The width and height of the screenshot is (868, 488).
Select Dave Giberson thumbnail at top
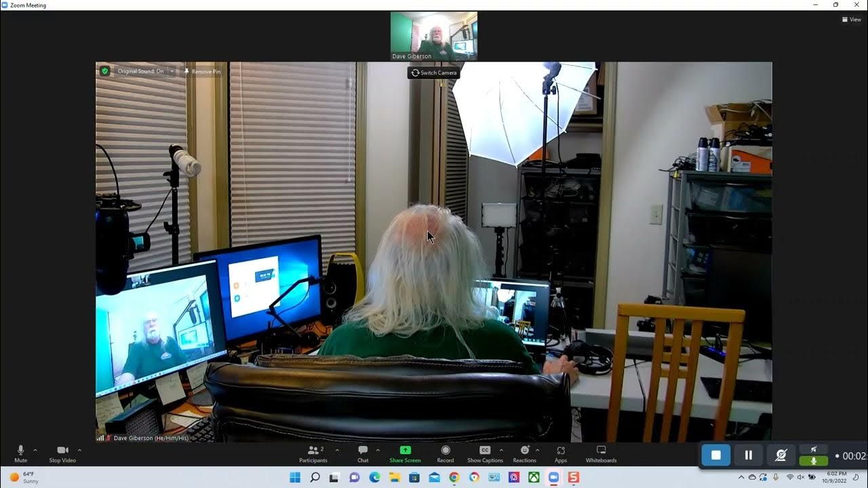tap(434, 36)
